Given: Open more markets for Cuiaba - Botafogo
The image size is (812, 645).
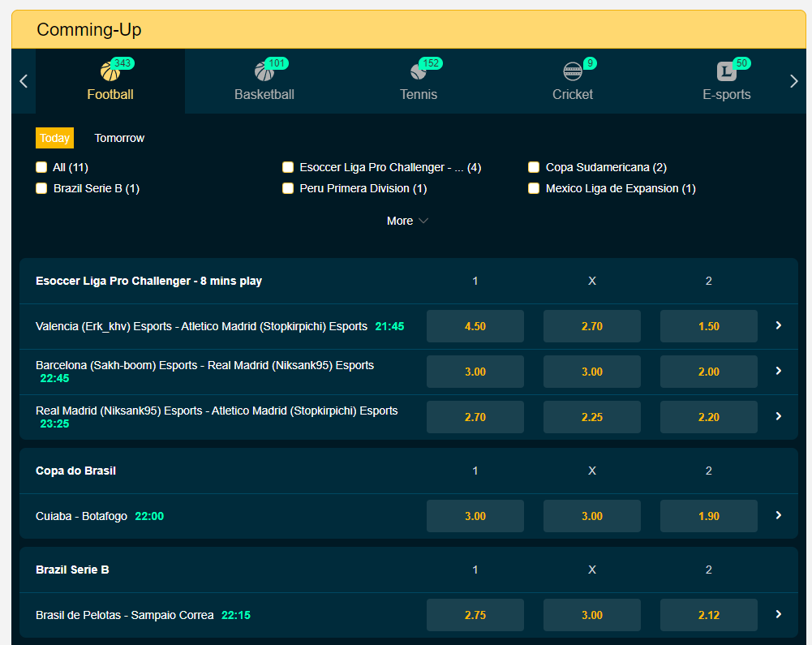Looking at the screenshot, I should [x=779, y=515].
